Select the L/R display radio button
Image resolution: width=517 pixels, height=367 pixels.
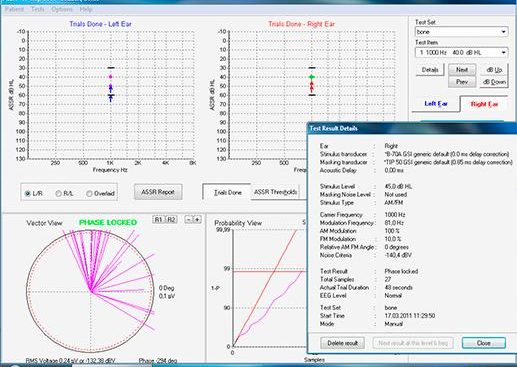pos(28,193)
